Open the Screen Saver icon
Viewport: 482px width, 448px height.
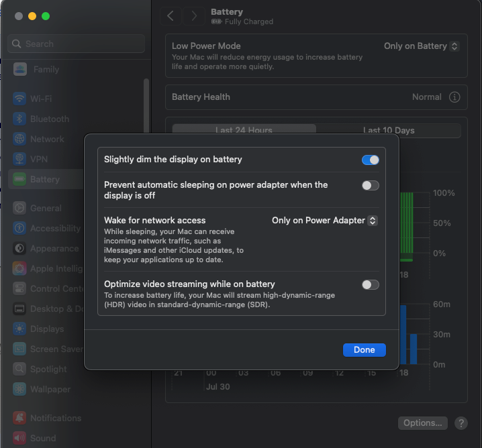pos(19,349)
